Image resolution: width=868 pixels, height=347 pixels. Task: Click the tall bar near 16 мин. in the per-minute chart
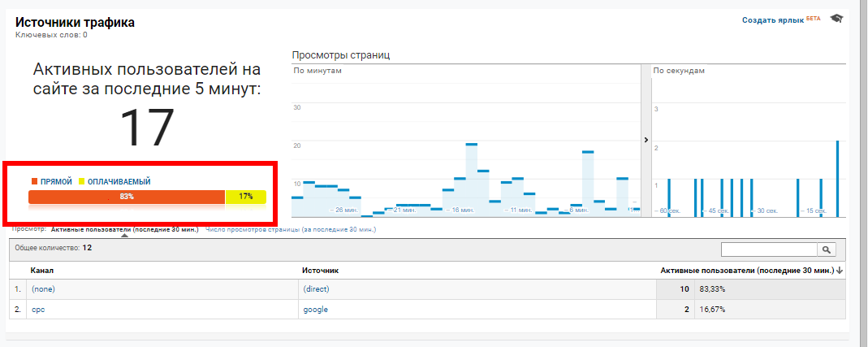click(471, 179)
